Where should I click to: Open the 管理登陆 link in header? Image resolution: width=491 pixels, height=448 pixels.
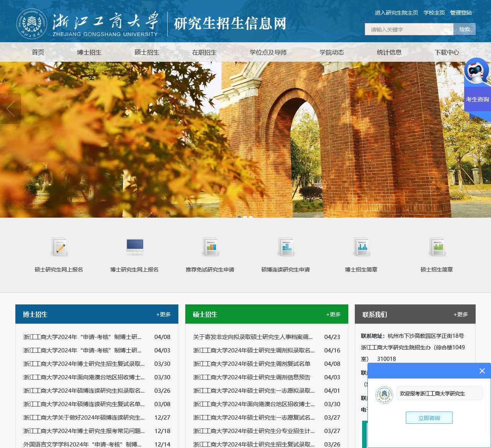tap(461, 13)
